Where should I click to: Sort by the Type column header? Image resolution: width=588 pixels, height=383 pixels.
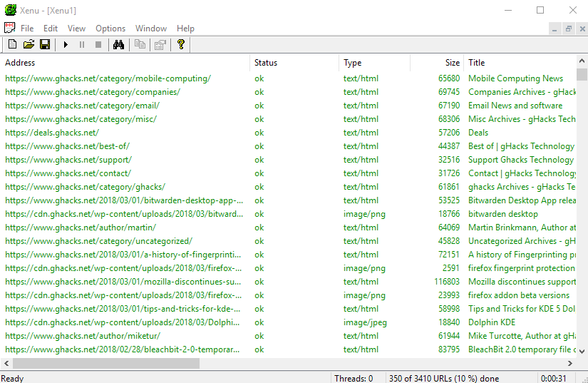pos(374,63)
